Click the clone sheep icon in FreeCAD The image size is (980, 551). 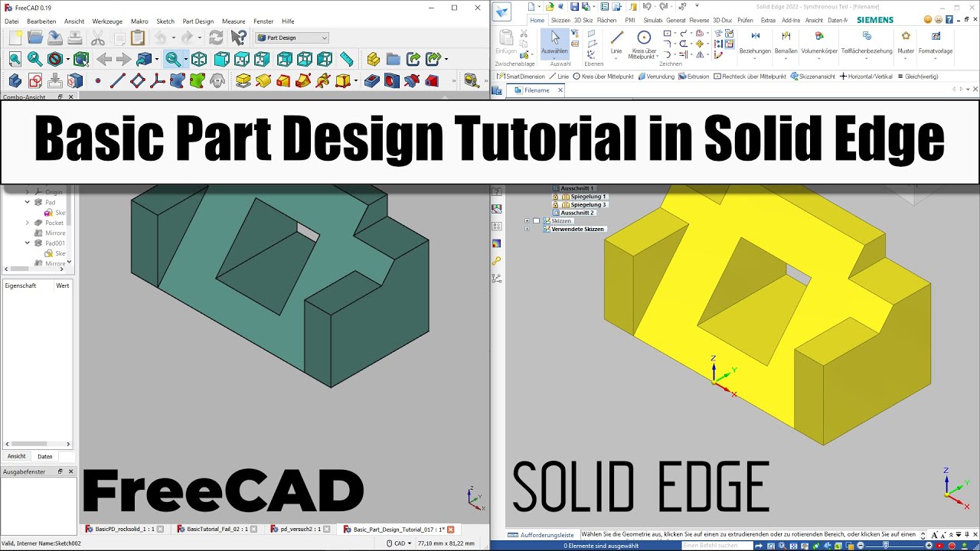218,80
